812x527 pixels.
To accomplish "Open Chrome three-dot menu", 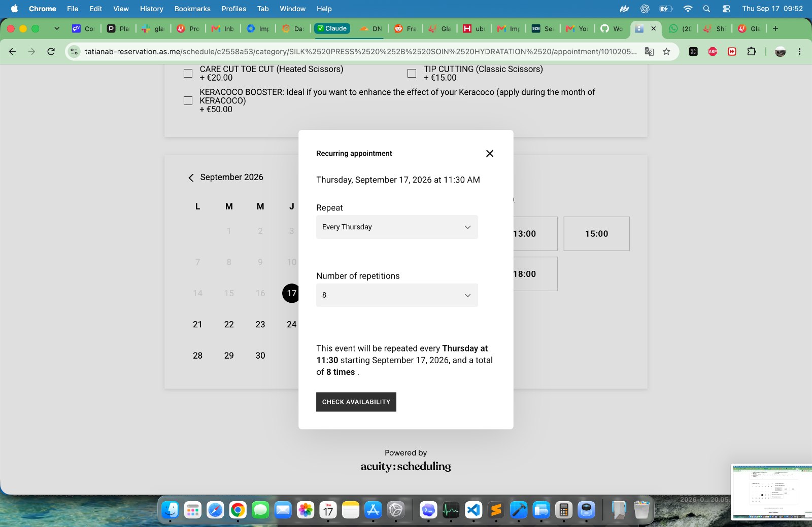I will click(799, 51).
